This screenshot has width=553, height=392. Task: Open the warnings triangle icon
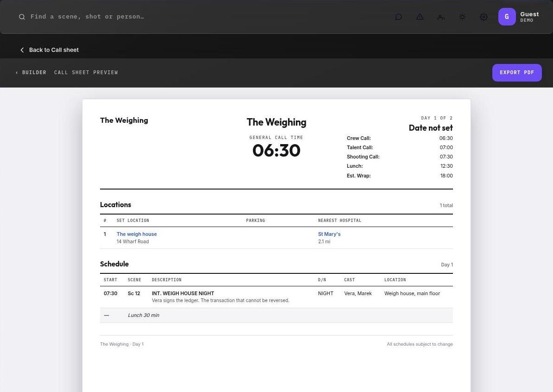tap(420, 17)
